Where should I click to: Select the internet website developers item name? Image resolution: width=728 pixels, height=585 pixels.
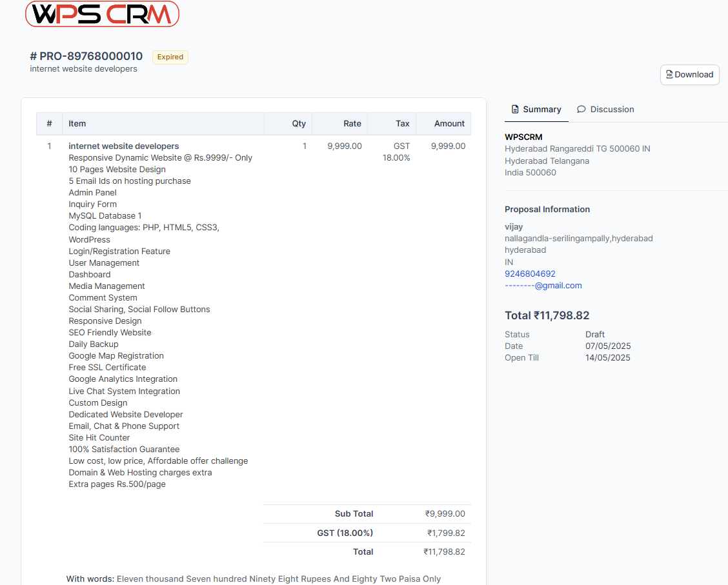pos(124,146)
